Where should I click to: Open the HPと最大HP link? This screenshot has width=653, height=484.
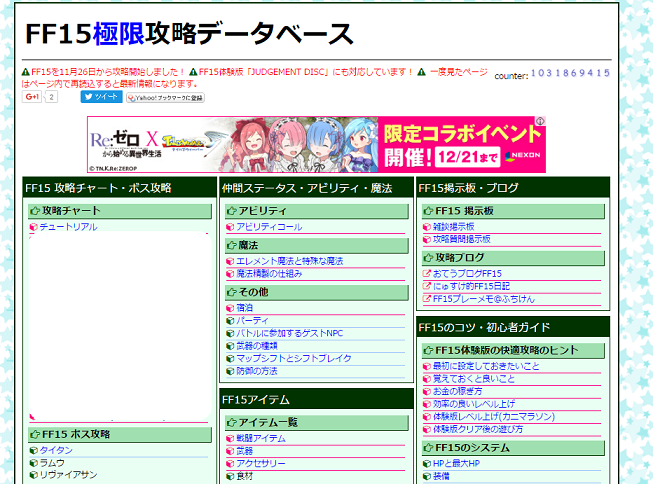tap(456, 463)
